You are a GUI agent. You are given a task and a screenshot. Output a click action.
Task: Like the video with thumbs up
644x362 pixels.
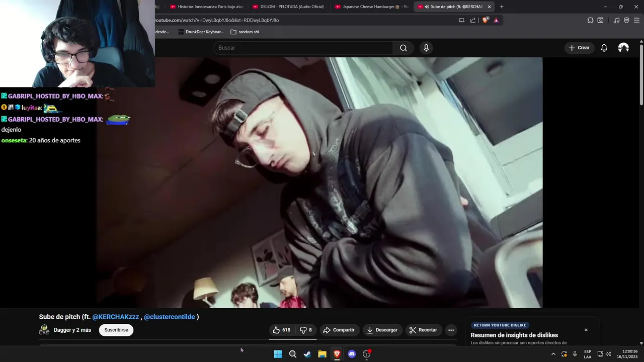click(282, 330)
